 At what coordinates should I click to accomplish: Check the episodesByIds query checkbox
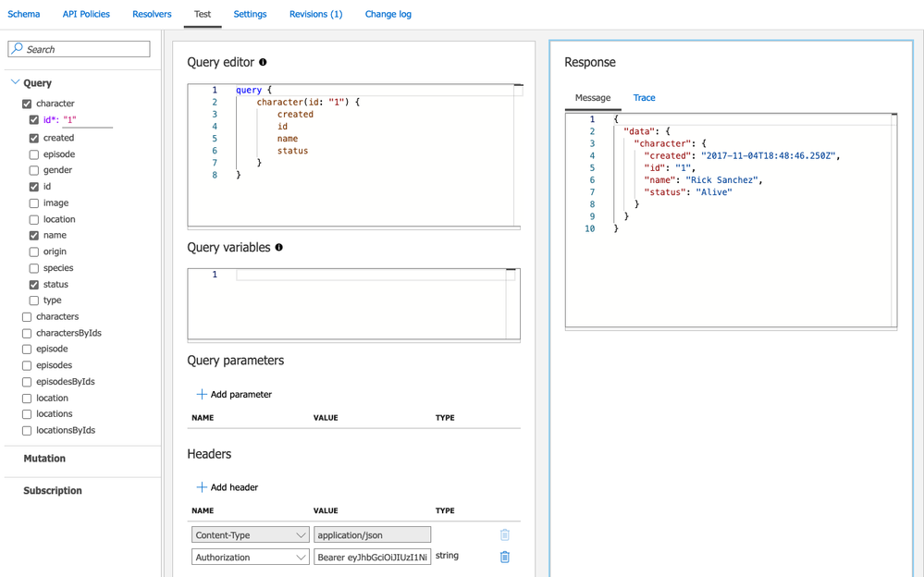(27, 382)
